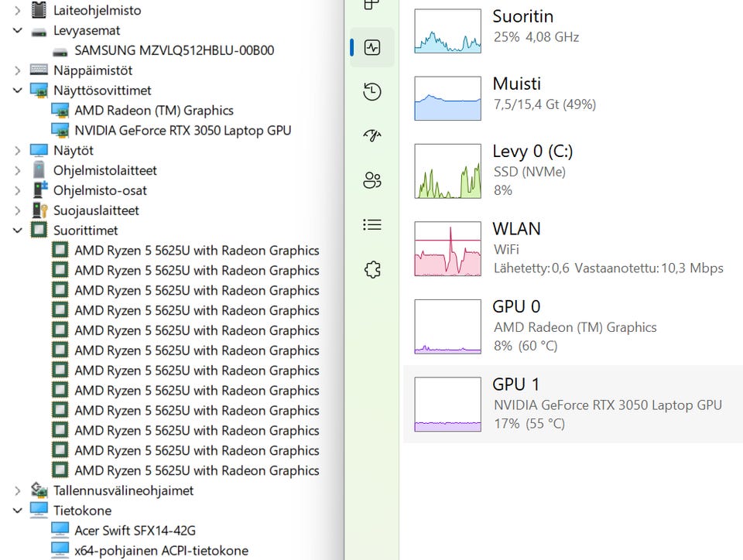Expand the Näppäimistöt tree node
The image size is (743, 560).
click(17, 70)
